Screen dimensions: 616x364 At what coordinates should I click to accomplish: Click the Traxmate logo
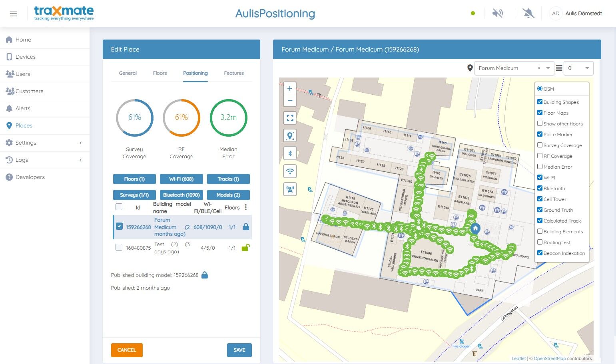tap(64, 13)
